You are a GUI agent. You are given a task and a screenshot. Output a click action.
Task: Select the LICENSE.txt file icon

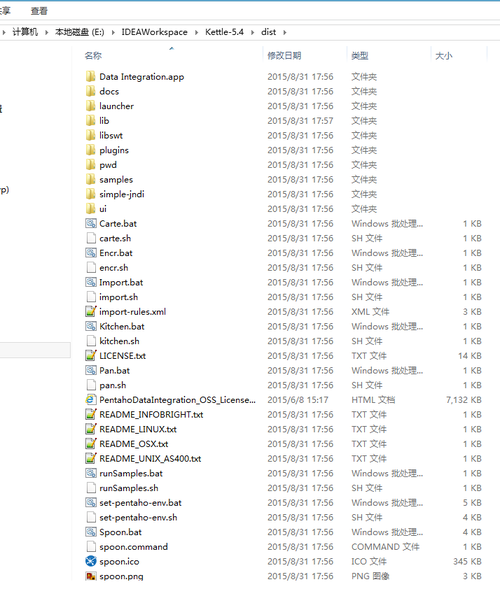coord(91,355)
